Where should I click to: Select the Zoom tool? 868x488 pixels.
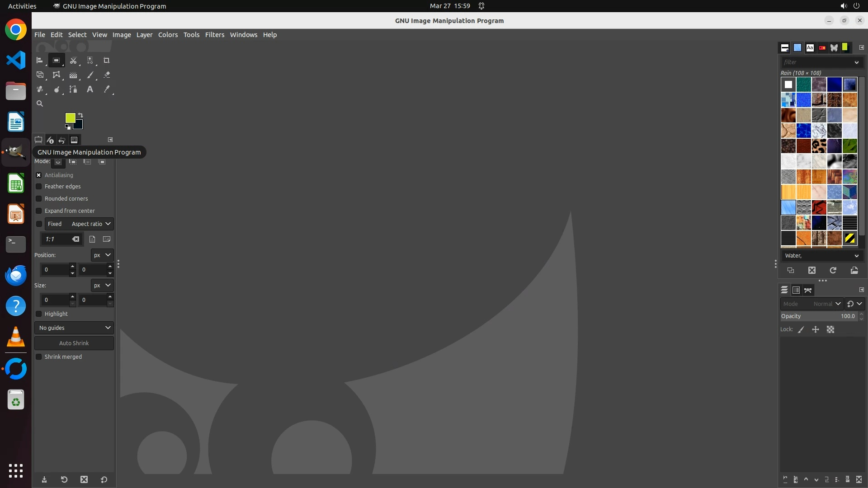40,103
